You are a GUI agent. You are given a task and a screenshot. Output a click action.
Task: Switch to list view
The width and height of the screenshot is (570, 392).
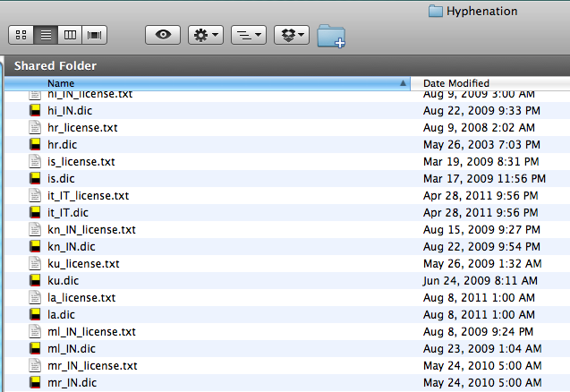(45, 35)
